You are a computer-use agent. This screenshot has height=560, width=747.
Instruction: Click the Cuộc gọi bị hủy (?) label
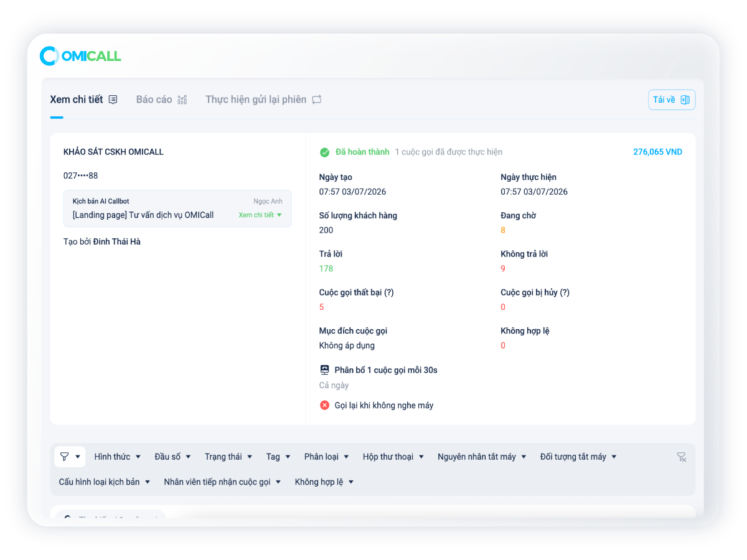pyautogui.click(x=535, y=292)
